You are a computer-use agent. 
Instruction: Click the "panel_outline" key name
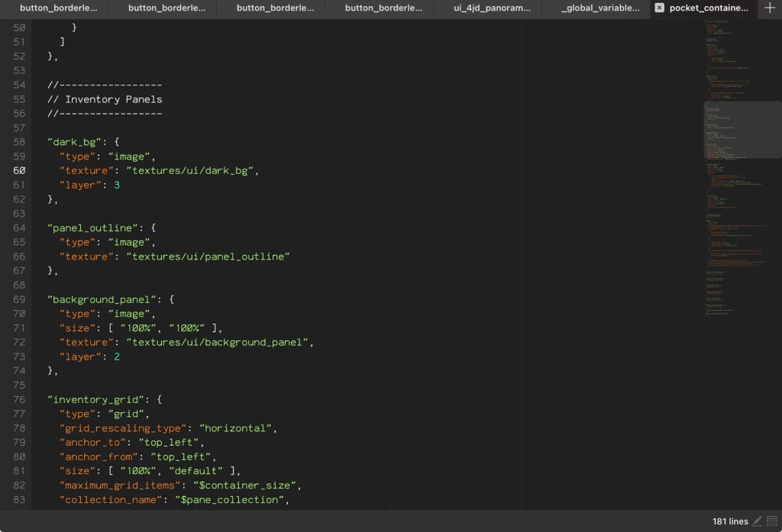coord(92,227)
